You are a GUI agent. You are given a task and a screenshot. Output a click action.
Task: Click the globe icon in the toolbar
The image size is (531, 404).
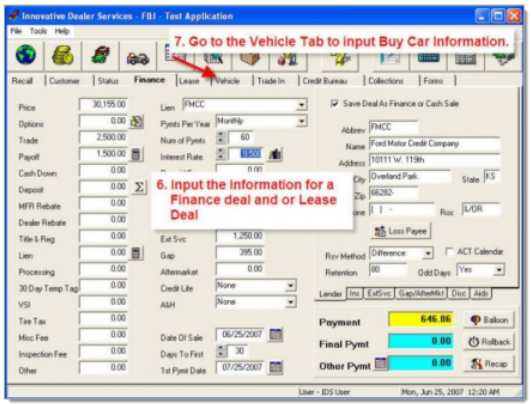(26, 55)
